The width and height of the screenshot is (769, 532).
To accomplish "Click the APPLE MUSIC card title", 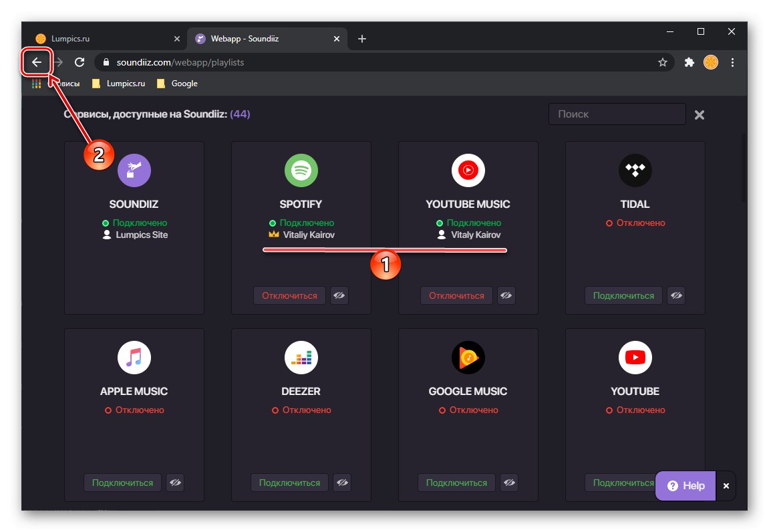I will coord(134,391).
